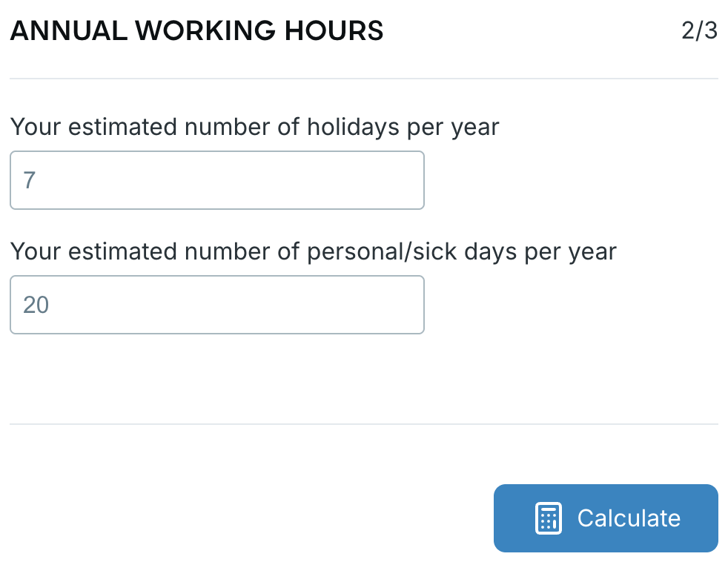This screenshot has height=565, width=728.
Task: Click the estimated holidays per year label
Action: (254, 128)
